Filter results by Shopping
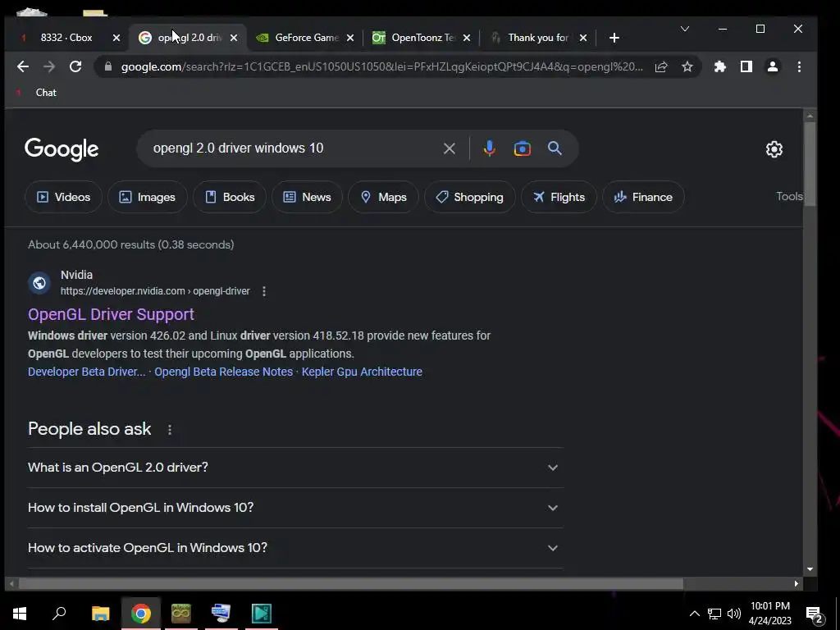The height and width of the screenshot is (630, 840). [x=470, y=197]
